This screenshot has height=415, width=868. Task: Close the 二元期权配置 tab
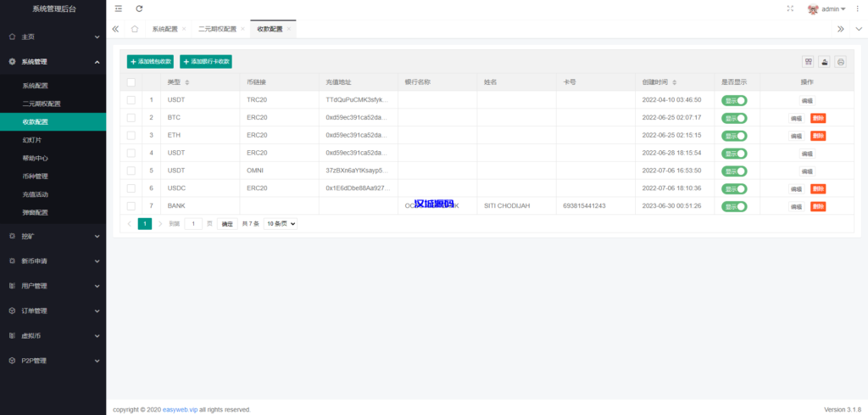tap(243, 29)
